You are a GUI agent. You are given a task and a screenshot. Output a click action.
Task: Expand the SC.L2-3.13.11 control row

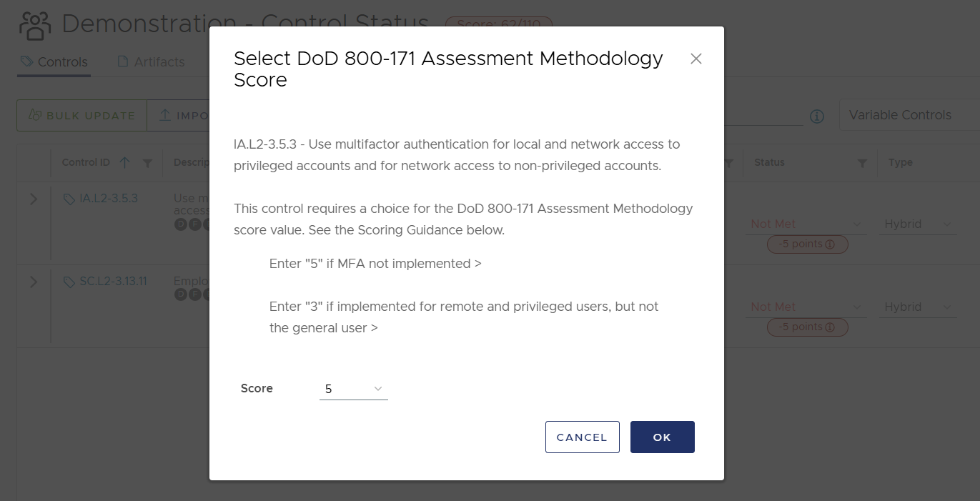34,282
